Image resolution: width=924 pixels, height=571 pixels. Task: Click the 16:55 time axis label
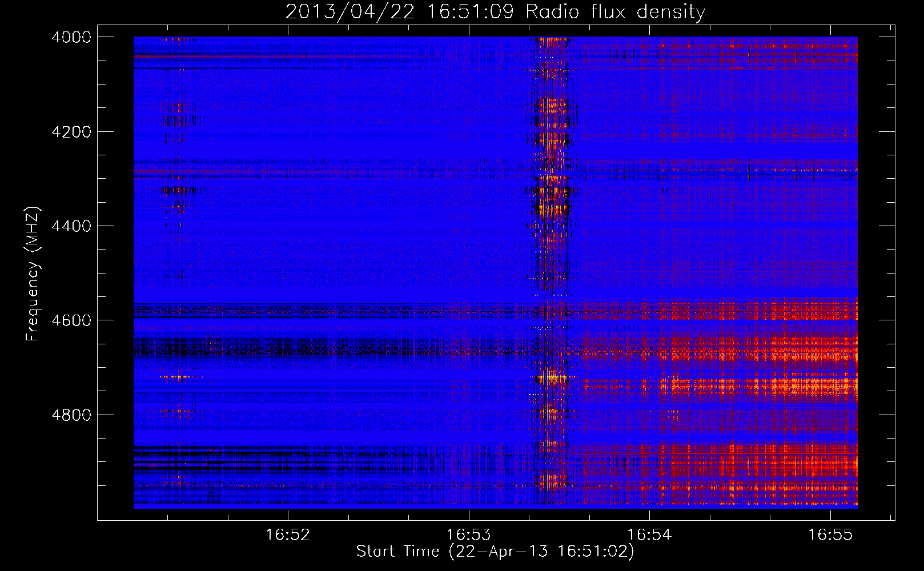pos(830,534)
